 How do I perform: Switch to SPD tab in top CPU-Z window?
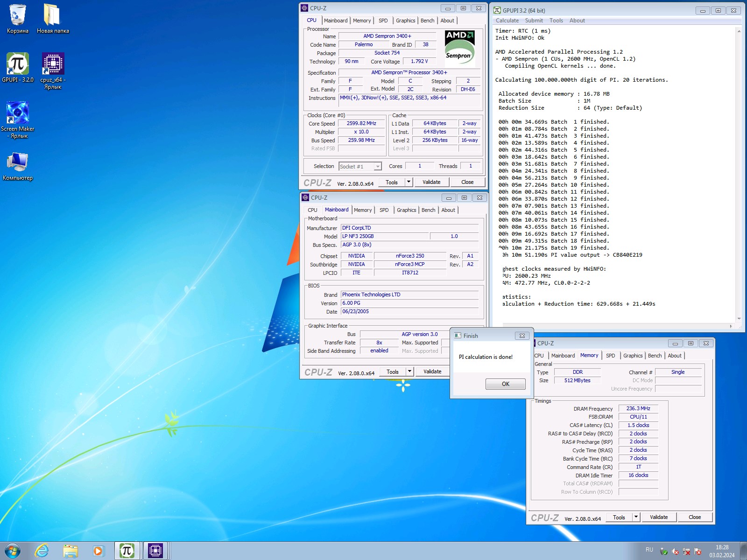[383, 21]
